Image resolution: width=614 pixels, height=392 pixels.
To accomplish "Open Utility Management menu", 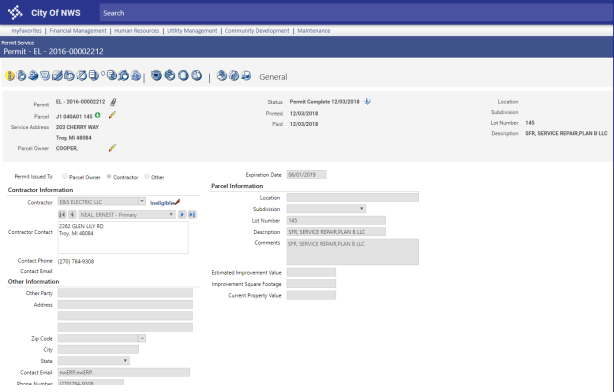I will coord(192,31).
